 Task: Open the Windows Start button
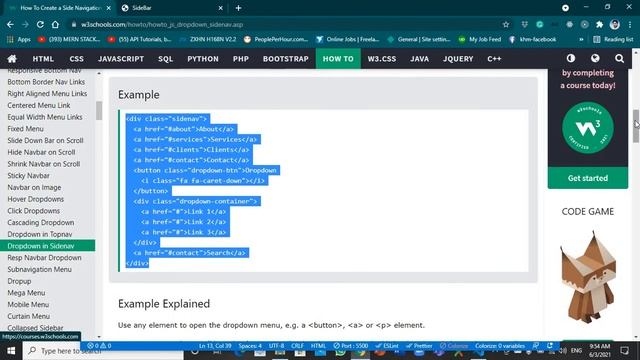(x=11, y=351)
